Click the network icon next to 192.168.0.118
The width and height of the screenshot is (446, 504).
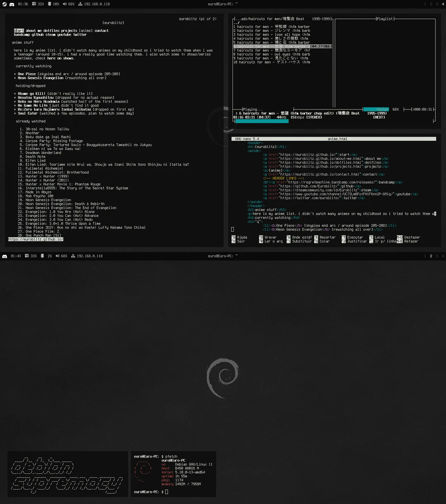[81, 4]
